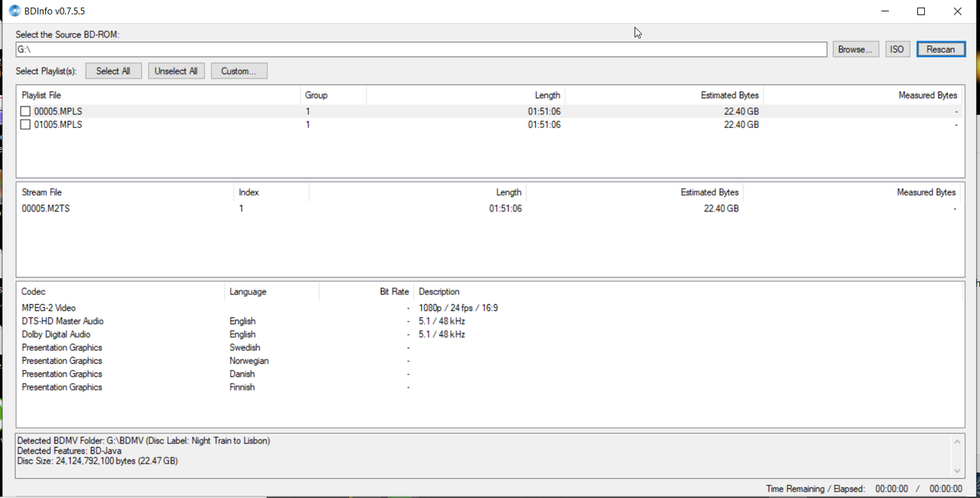
Task: Click the Description column header
Action: [x=688, y=292]
